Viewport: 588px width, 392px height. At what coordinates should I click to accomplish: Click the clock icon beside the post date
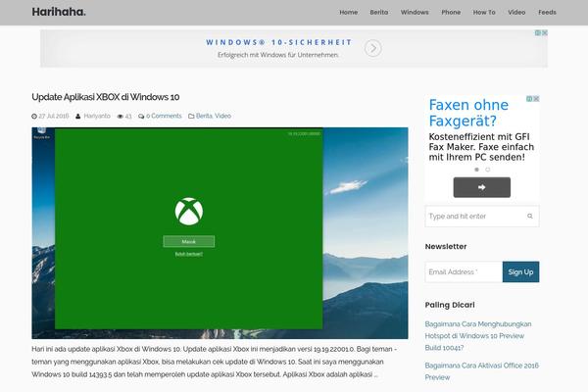click(x=34, y=117)
